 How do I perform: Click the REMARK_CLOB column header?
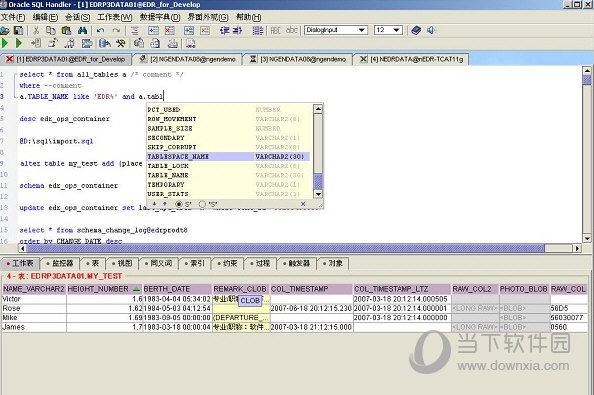(x=241, y=289)
